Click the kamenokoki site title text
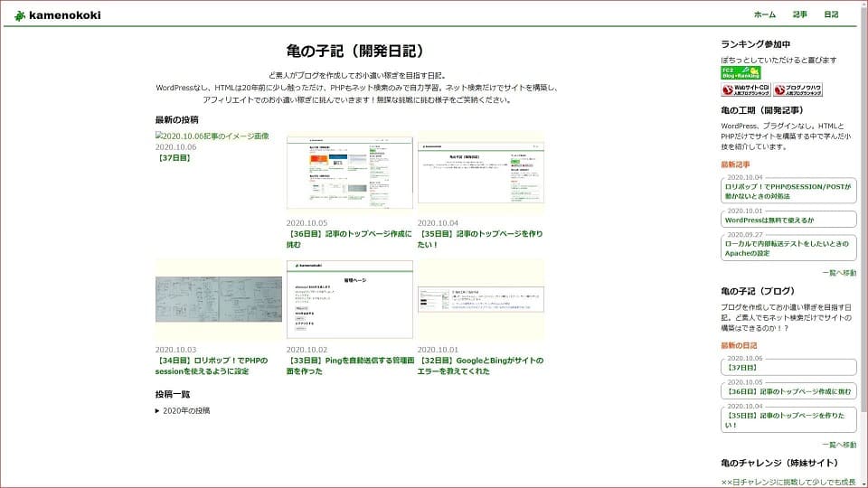The width and height of the screenshot is (868, 488). (x=65, y=15)
